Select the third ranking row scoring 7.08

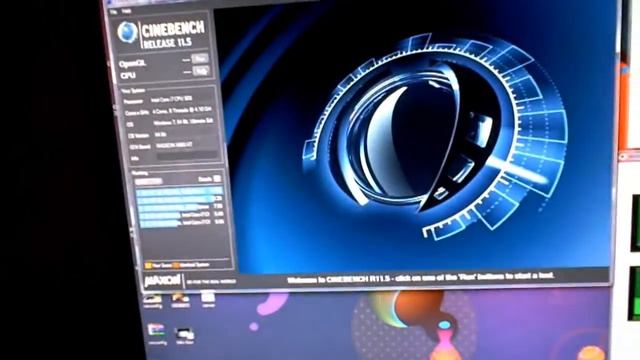181,207
